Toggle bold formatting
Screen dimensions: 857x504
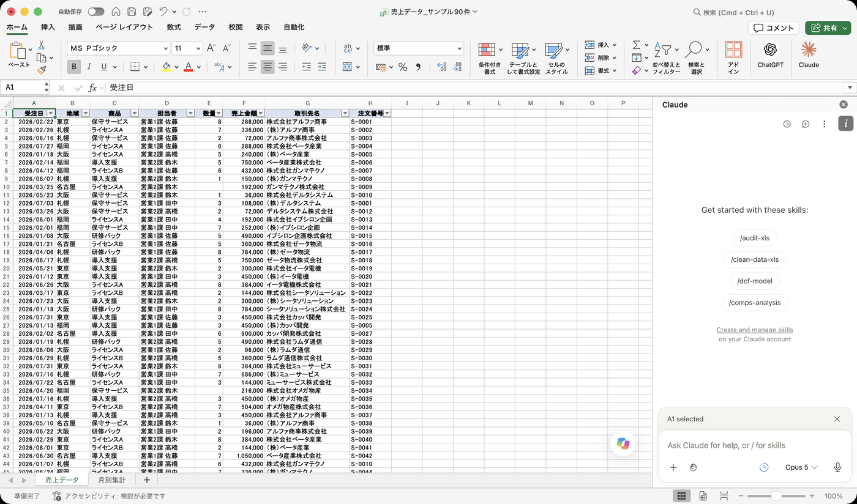pyautogui.click(x=74, y=67)
